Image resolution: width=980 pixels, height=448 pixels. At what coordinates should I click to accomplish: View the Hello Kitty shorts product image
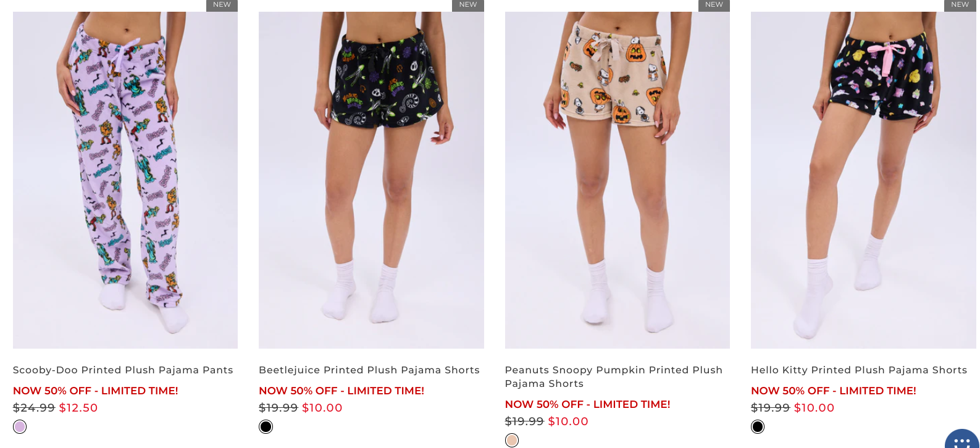pyautogui.click(x=863, y=180)
